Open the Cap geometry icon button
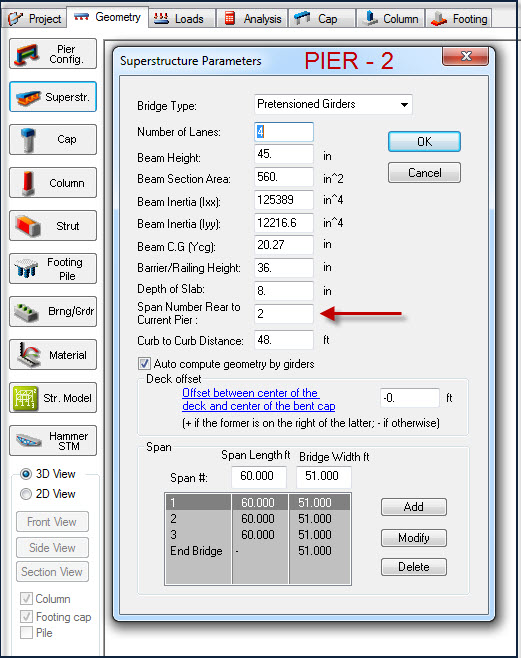The width and height of the screenshot is (521, 658). (x=53, y=140)
